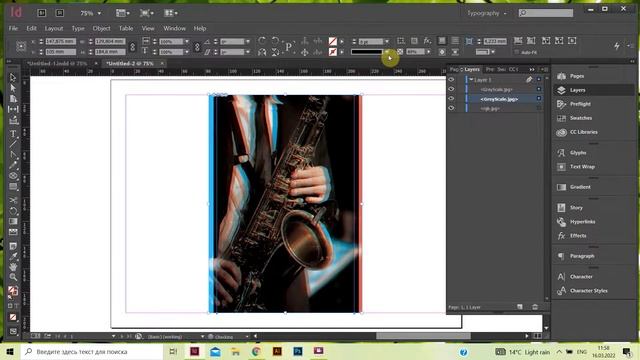Click the fill and stroke swatch in toolbox
The width and height of the screenshot is (640, 360).
13,291
